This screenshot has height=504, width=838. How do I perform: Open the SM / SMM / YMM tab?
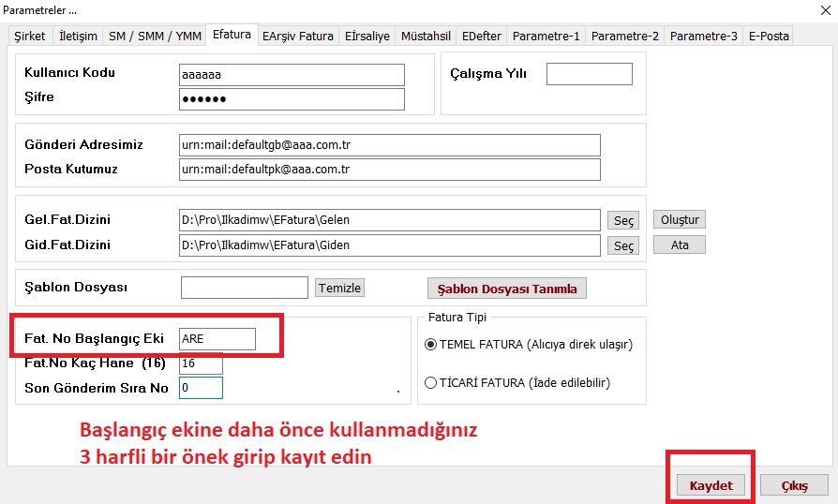(156, 37)
